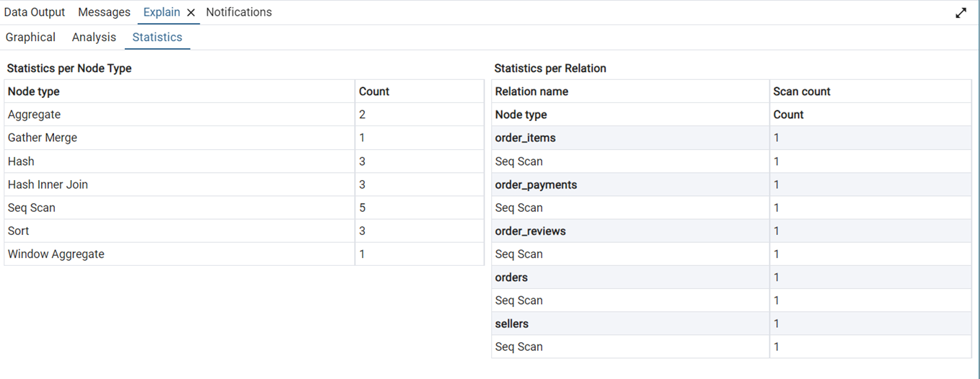
Task: Click the Relation name column header
Action: (x=531, y=92)
